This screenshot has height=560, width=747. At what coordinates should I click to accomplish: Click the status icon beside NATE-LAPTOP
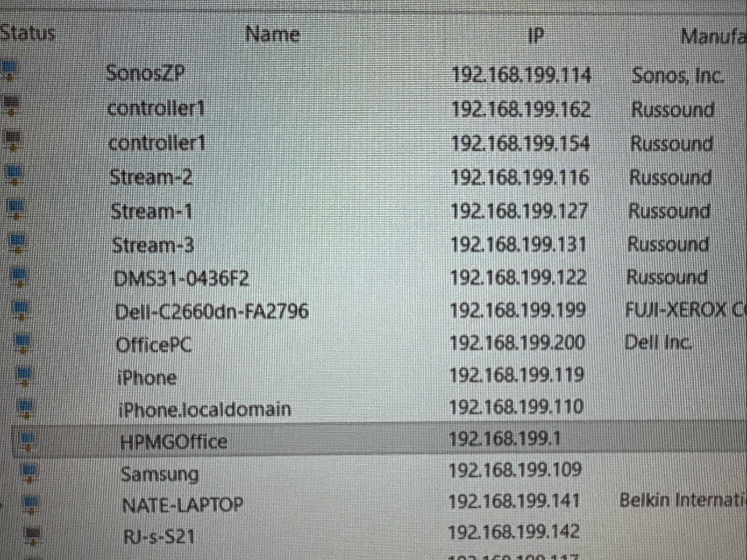click(x=31, y=504)
